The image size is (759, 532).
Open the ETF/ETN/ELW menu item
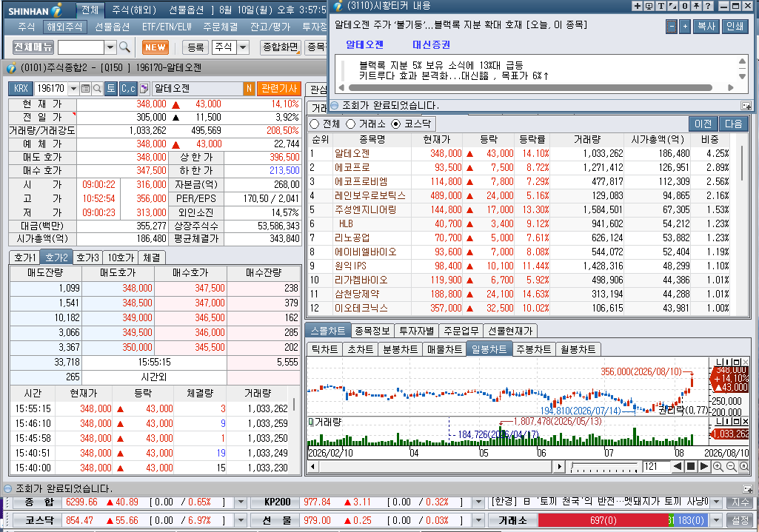167,27
